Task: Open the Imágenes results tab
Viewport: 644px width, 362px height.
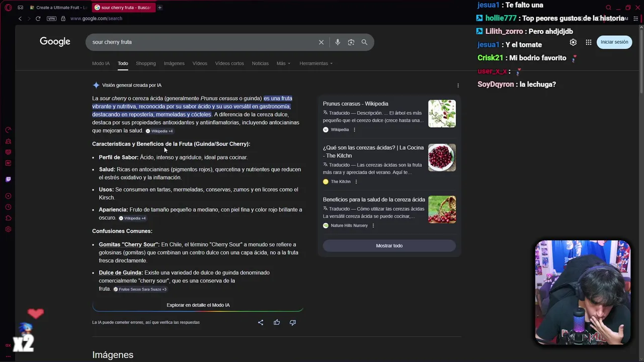Action: [174, 63]
